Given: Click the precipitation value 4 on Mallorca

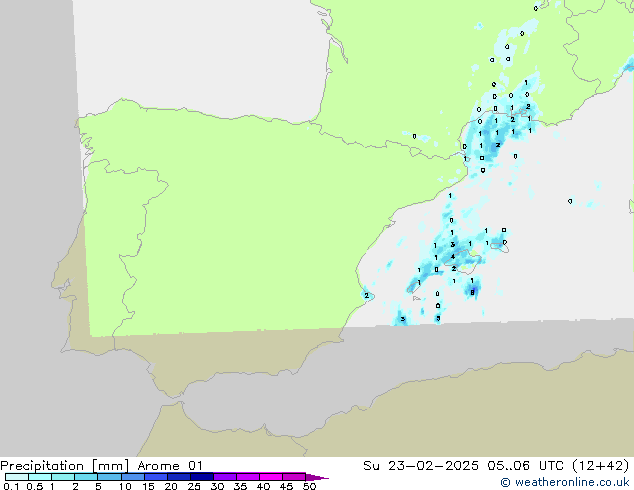Looking at the screenshot, I should (453, 257).
